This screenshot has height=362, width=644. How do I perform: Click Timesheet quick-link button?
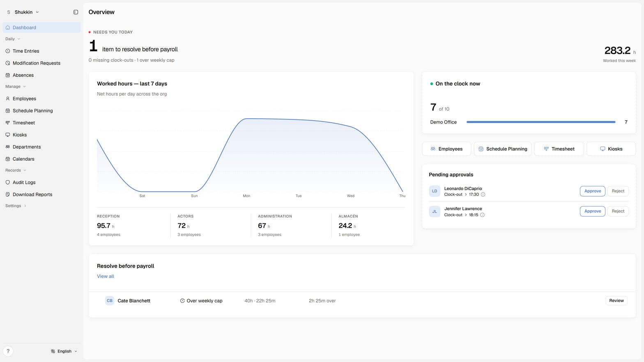click(x=559, y=149)
